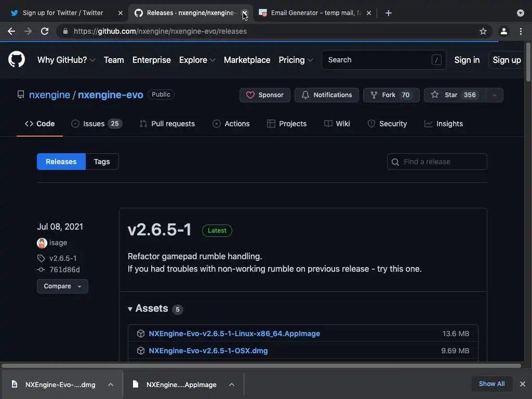This screenshot has width=532, height=399.
Task: Click the tab search down-arrow icon
Action: tap(520, 13)
